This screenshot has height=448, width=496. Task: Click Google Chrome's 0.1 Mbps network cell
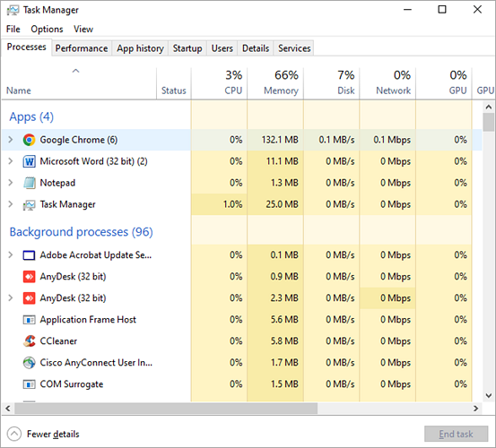(387, 140)
